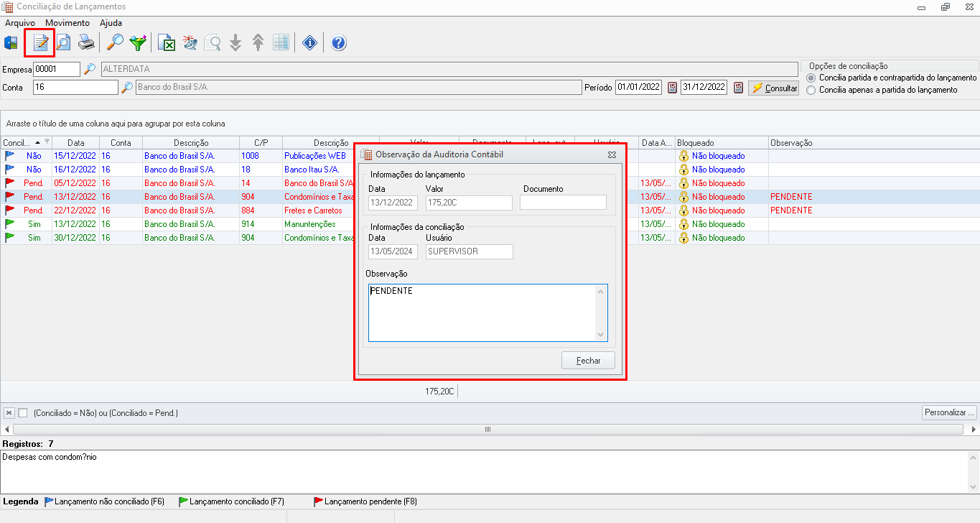Viewport: 980px width, 523px height.
Task: Click the printer icon
Action: pos(86,43)
